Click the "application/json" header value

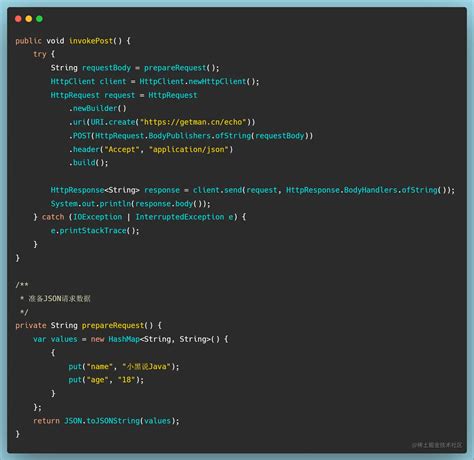[191, 149]
